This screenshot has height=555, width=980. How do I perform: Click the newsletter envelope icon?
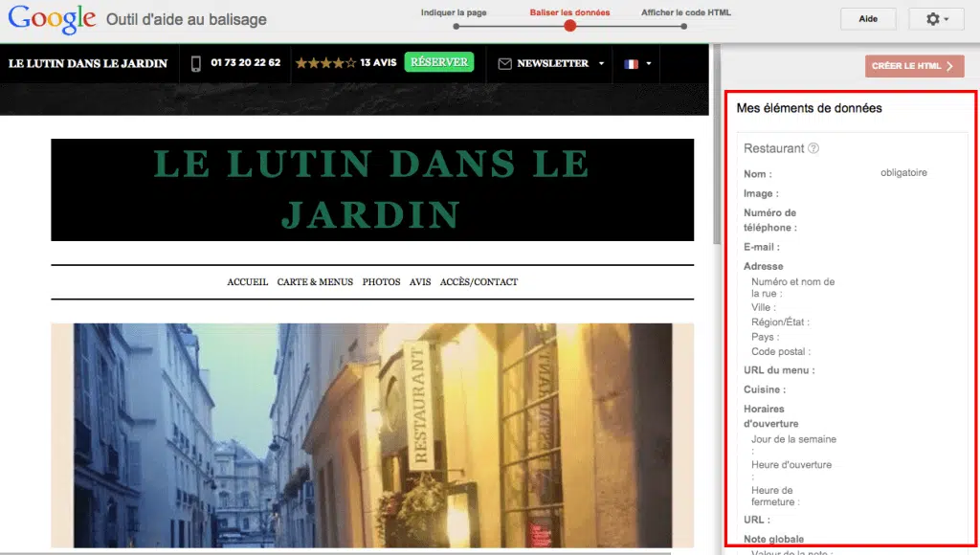pos(505,64)
